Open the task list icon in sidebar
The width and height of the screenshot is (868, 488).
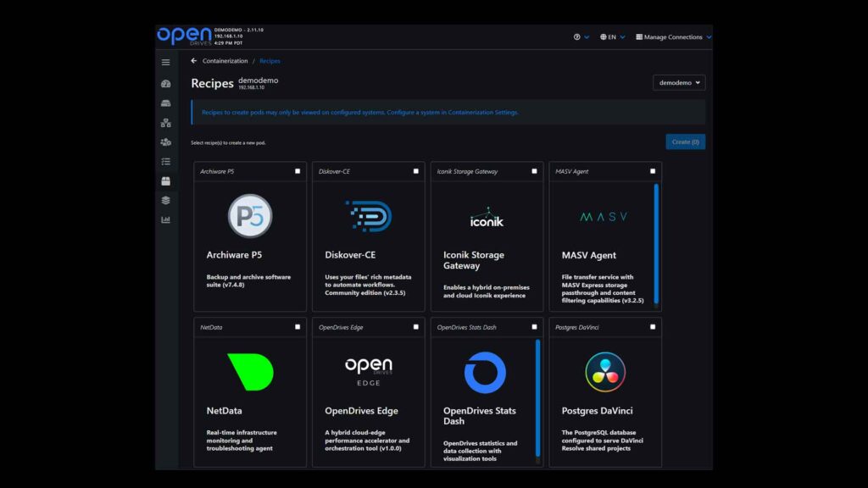pos(165,162)
